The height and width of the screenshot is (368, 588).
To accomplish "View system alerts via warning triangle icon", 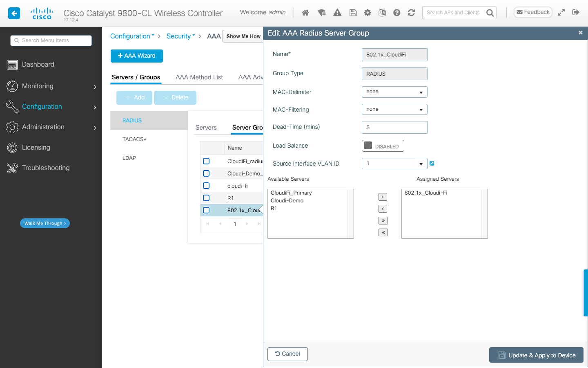I will [x=337, y=12].
